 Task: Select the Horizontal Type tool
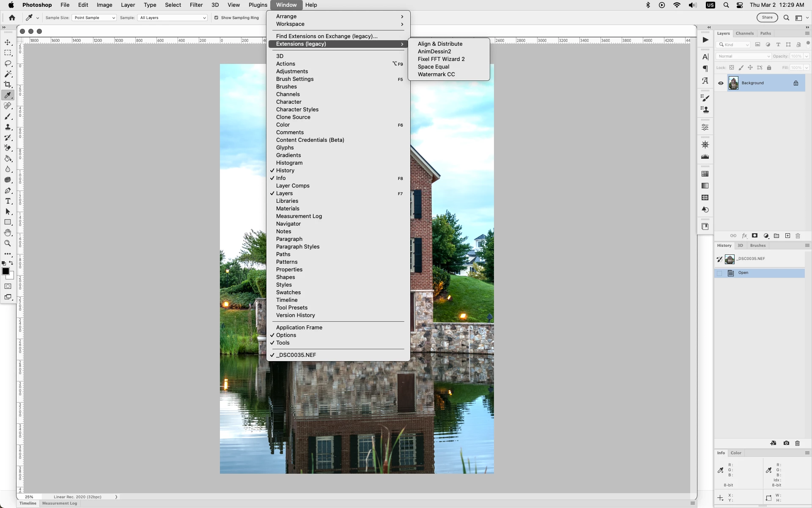point(8,201)
